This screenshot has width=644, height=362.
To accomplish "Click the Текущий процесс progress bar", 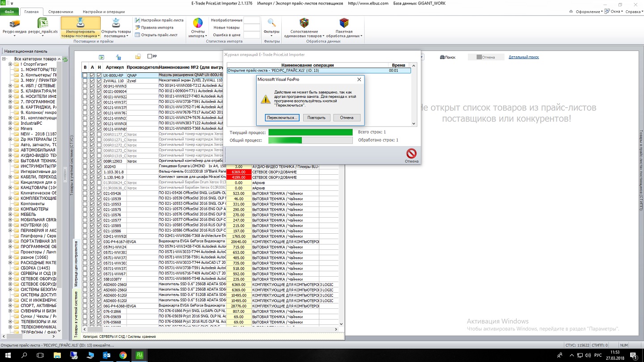I will coord(310,132).
